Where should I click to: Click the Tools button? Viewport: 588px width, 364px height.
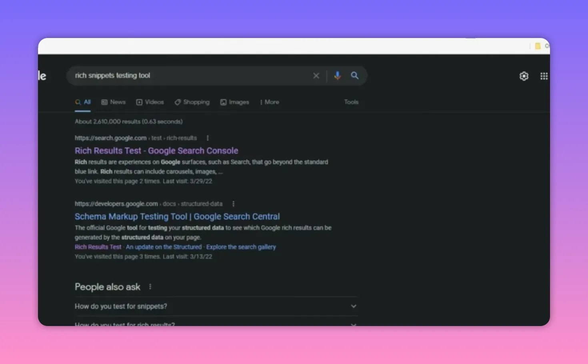(x=351, y=102)
